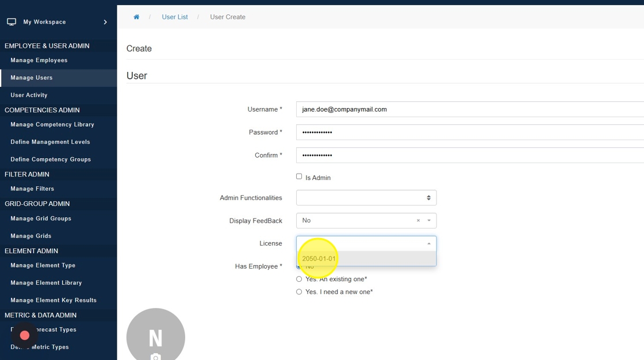Screen dimensions: 644x360
Task: Select 'Yes. An existing one' radio option
Action: (299, 279)
